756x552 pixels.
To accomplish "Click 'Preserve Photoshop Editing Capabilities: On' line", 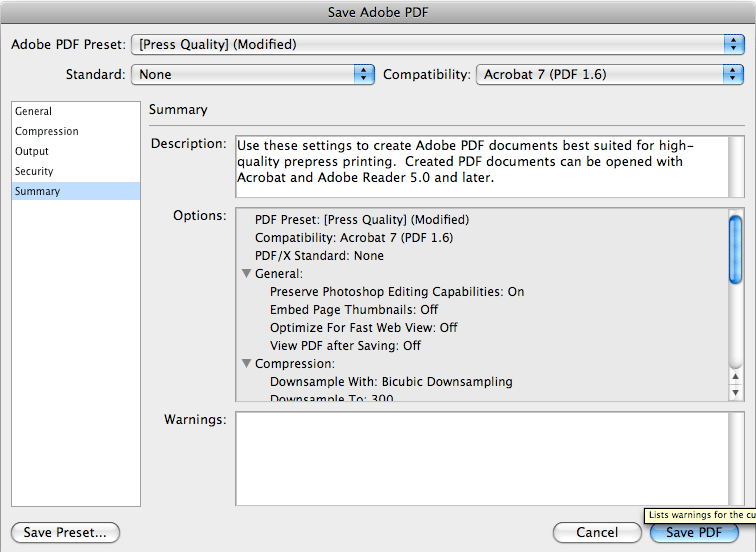I will pos(397,292).
